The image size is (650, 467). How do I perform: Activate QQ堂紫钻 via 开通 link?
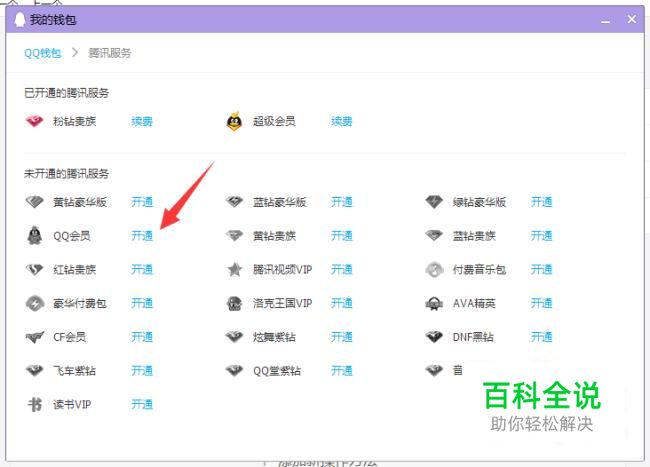(342, 370)
